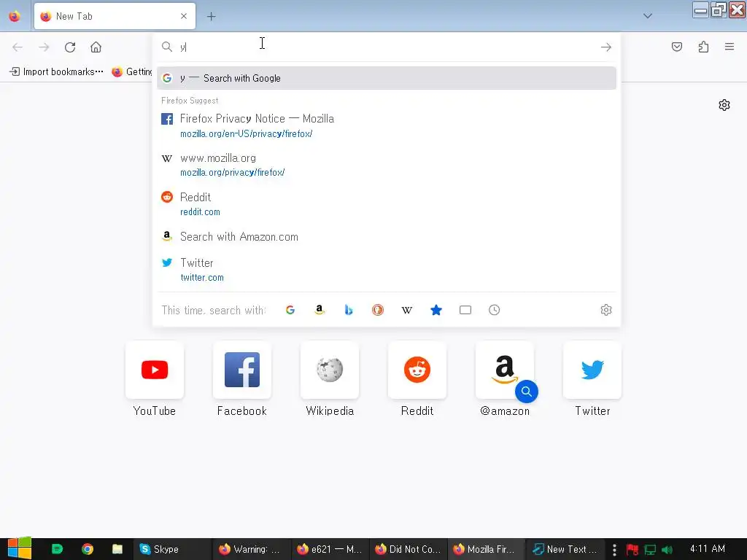Switch to the Did Not Co... taskbar window
The image size is (747, 560).
coord(407,549)
